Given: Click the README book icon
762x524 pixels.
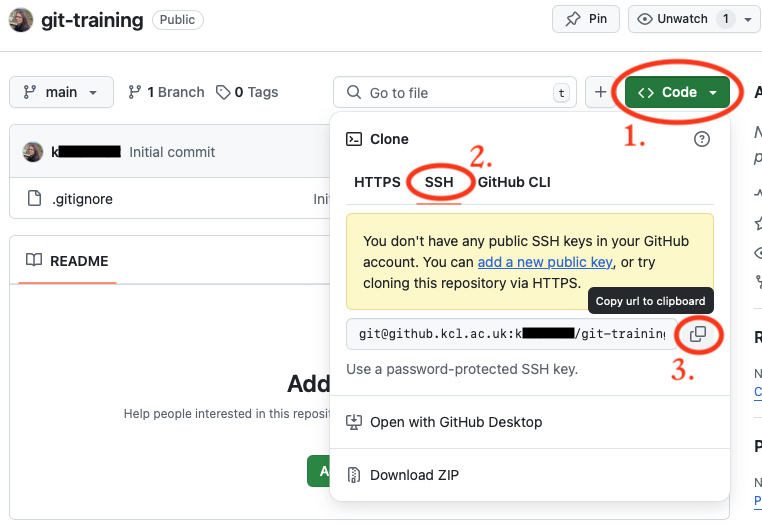Looking at the screenshot, I should point(34,260).
